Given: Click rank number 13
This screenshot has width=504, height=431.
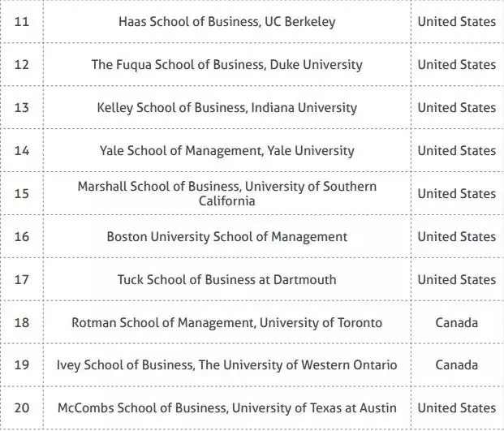Looking at the screenshot, I should pyautogui.click(x=22, y=108).
